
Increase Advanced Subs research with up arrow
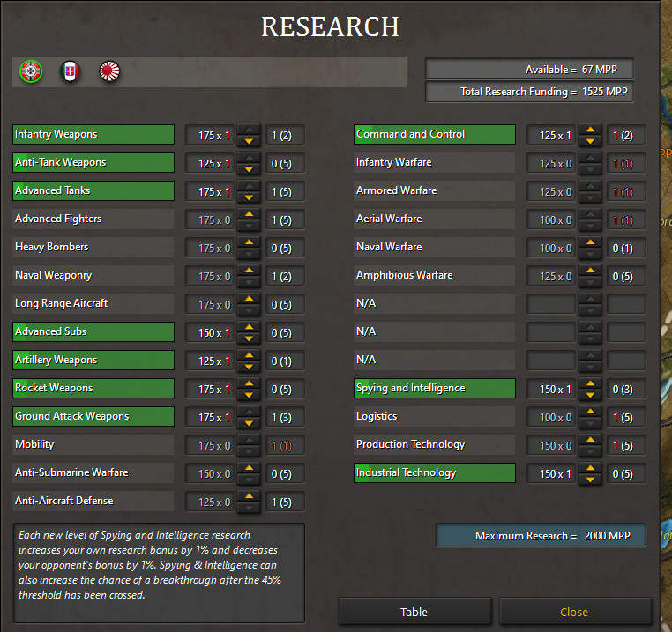(x=249, y=327)
